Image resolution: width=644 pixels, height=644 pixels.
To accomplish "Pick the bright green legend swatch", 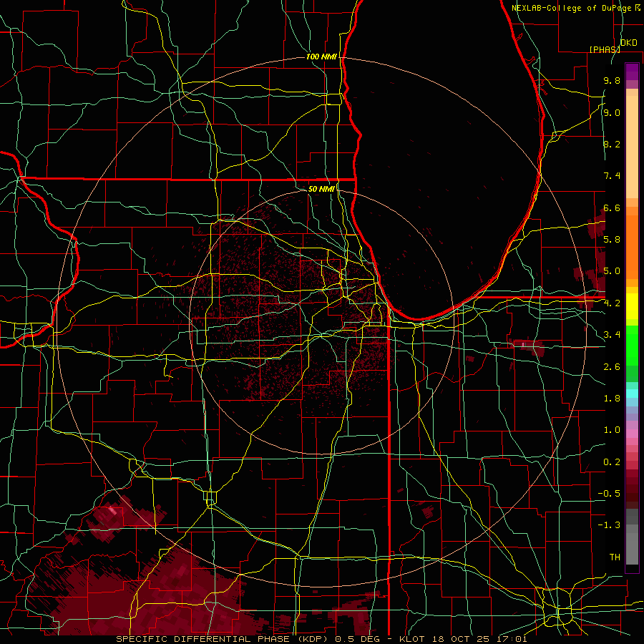I will pos(632,344).
